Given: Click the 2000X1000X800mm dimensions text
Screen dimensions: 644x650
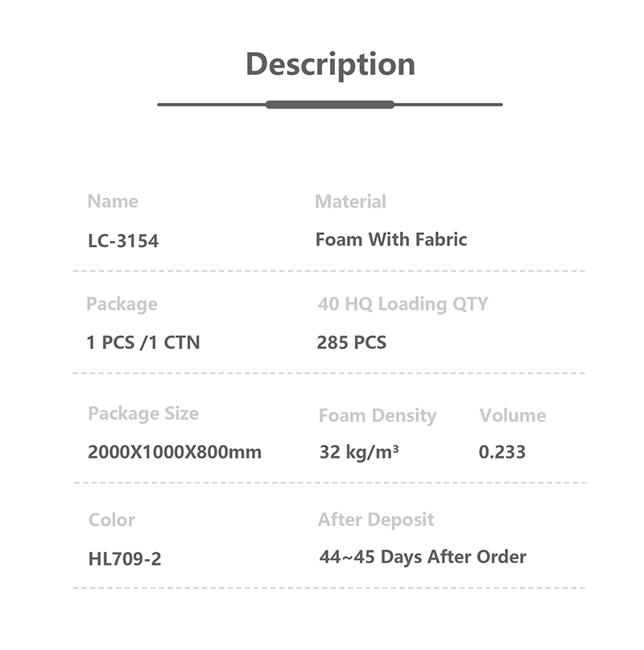Looking at the screenshot, I should point(175,452).
